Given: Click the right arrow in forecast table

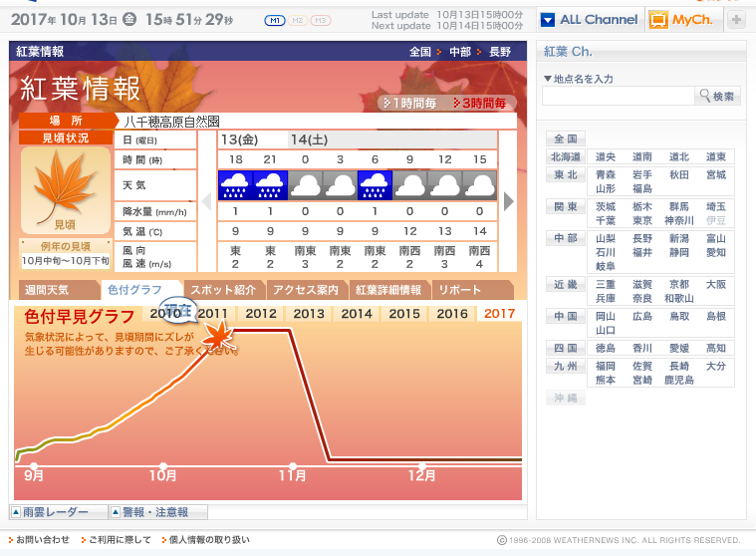Looking at the screenshot, I should pos(508,201).
